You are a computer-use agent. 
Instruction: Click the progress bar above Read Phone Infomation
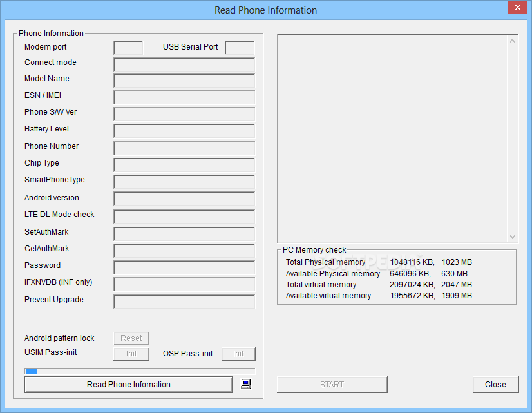(x=140, y=371)
